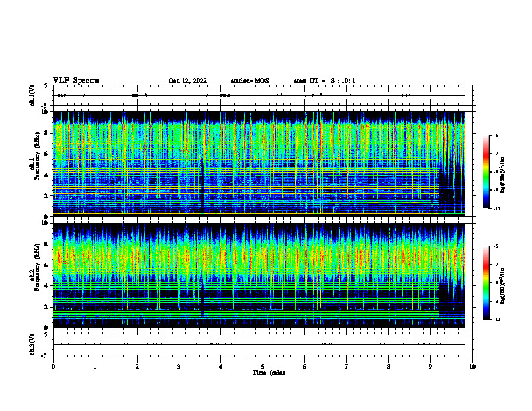Viewport: 532px width, 411px height.
Task: Click the "-6" tick on ch.1 color bar
Action: click(496, 136)
